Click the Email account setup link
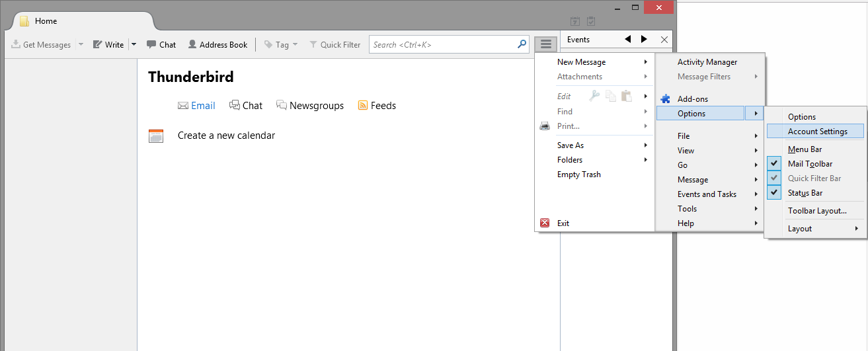This screenshot has width=868, height=351. pos(203,105)
